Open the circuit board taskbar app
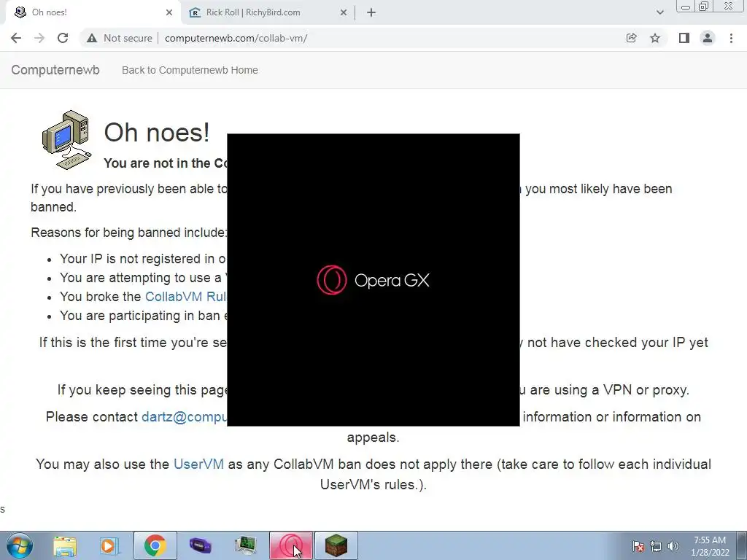Screen dimensions: 747x560 point(246,545)
